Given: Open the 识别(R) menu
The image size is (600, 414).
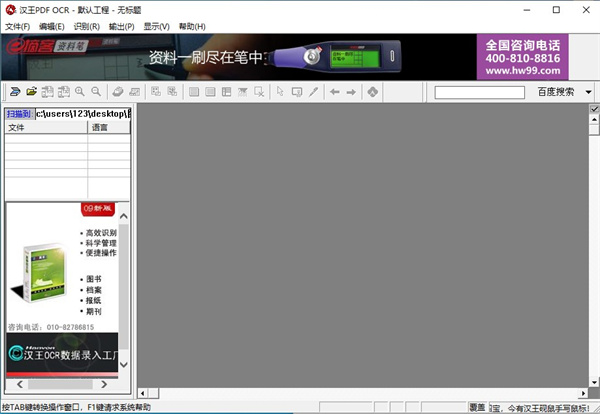Looking at the screenshot, I should coord(86,26).
